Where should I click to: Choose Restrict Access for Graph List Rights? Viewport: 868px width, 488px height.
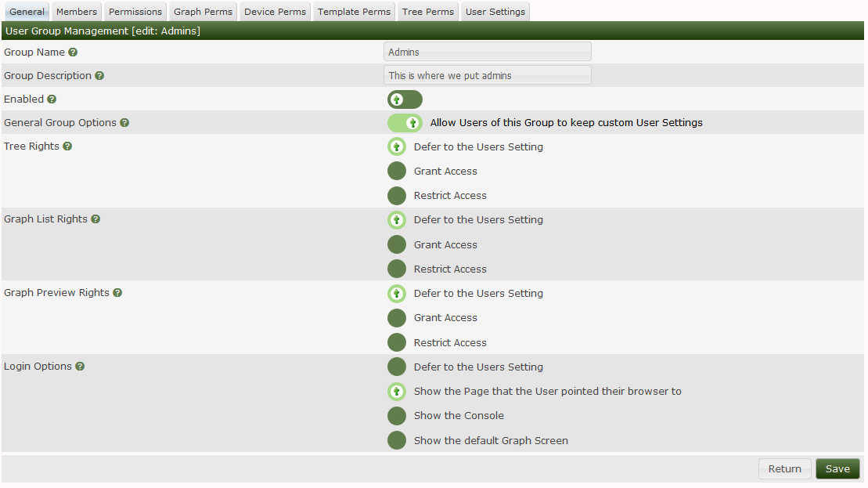click(x=397, y=269)
